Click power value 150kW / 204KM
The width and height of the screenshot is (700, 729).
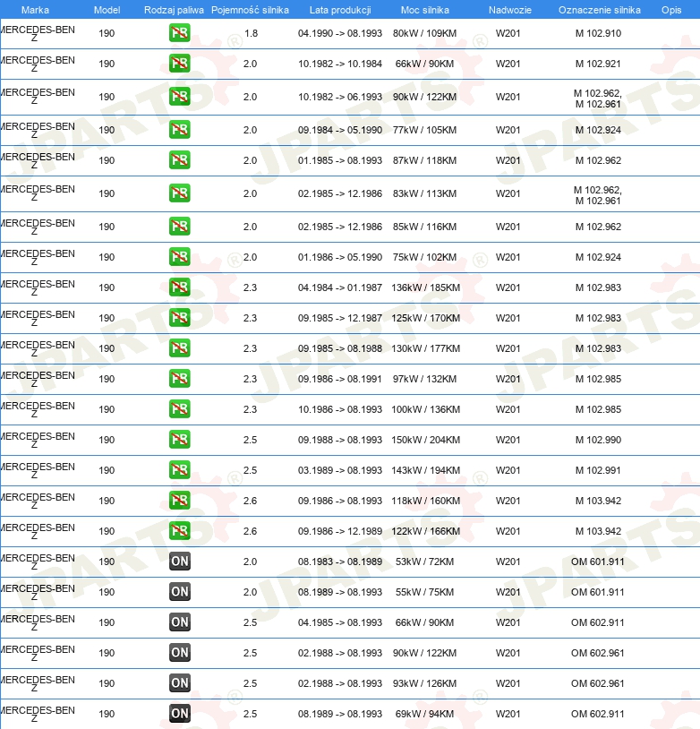(426, 440)
